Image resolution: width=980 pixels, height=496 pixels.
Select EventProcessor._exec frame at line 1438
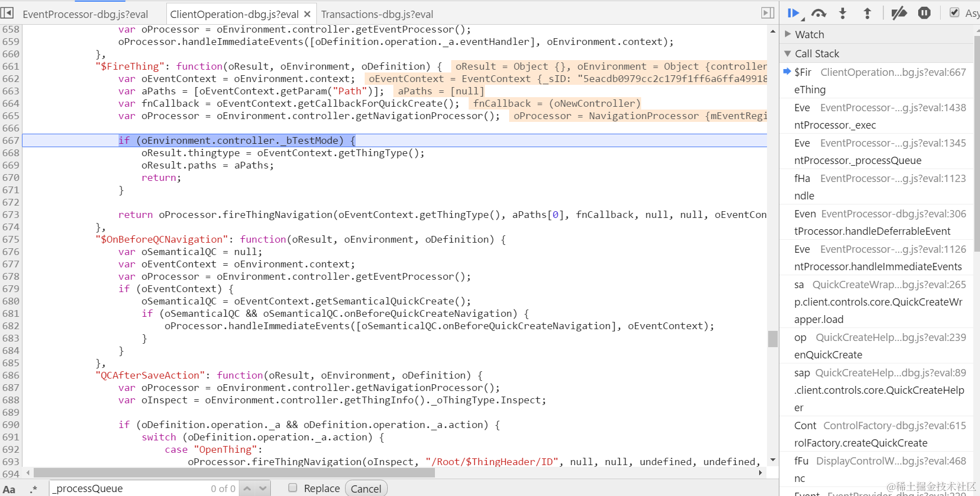coord(876,116)
